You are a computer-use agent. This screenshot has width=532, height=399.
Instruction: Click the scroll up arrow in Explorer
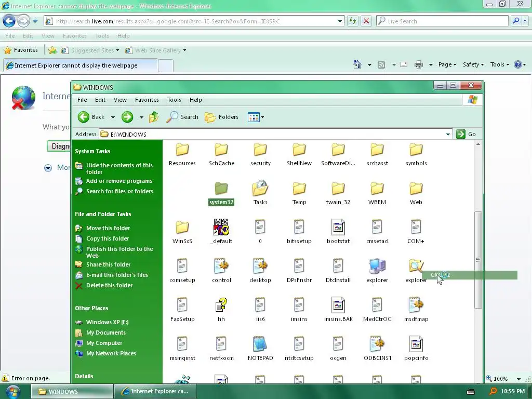478,144
